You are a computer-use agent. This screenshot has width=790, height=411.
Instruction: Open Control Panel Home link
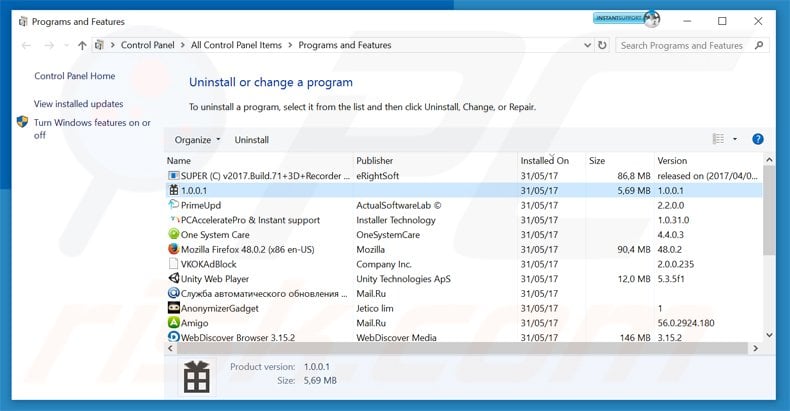[x=75, y=76]
